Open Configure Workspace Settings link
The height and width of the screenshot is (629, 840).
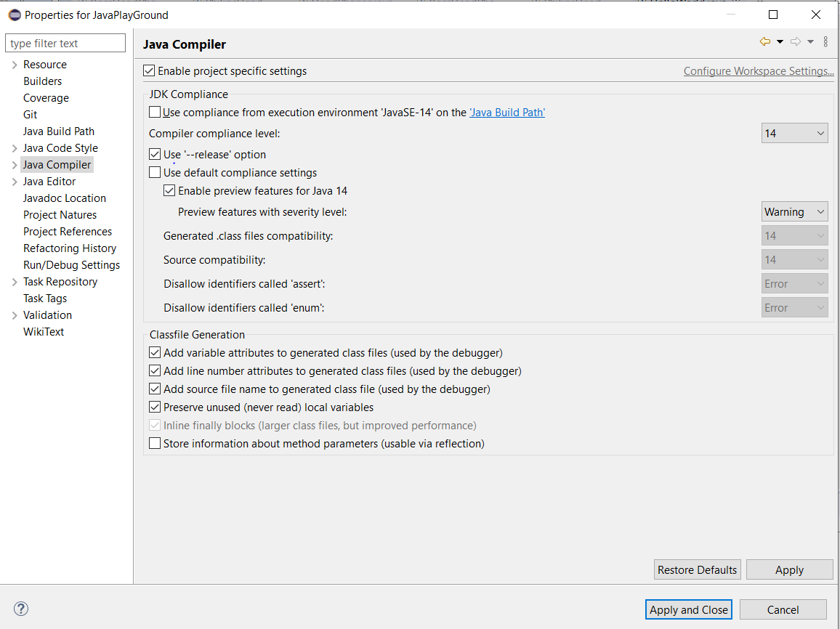(759, 70)
